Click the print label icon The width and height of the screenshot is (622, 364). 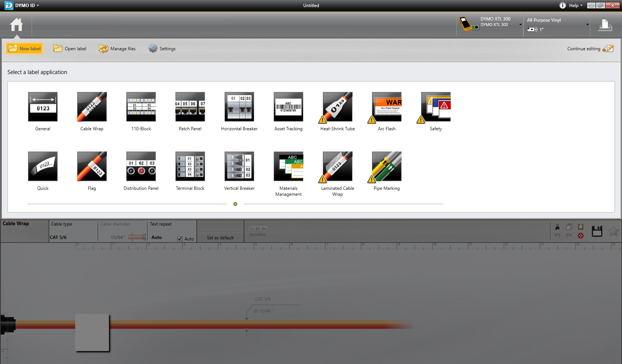pyautogui.click(x=605, y=25)
